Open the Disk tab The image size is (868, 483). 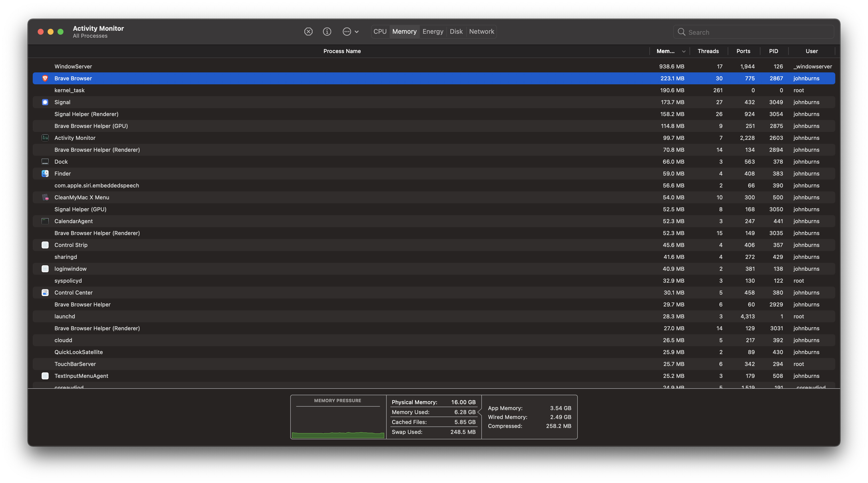tap(456, 32)
